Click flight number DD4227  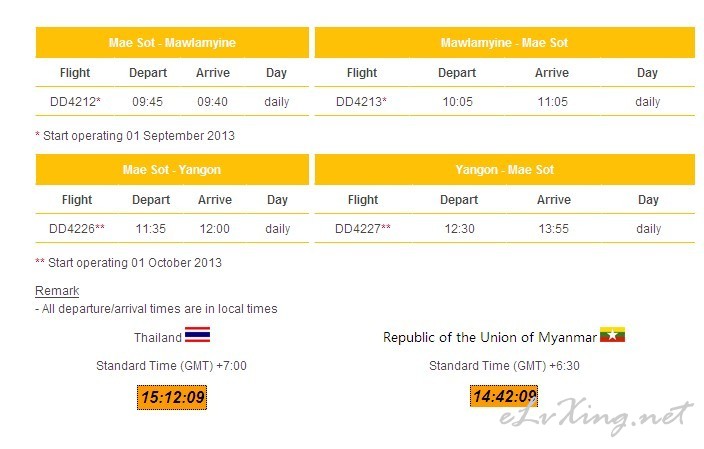point(363,229)
